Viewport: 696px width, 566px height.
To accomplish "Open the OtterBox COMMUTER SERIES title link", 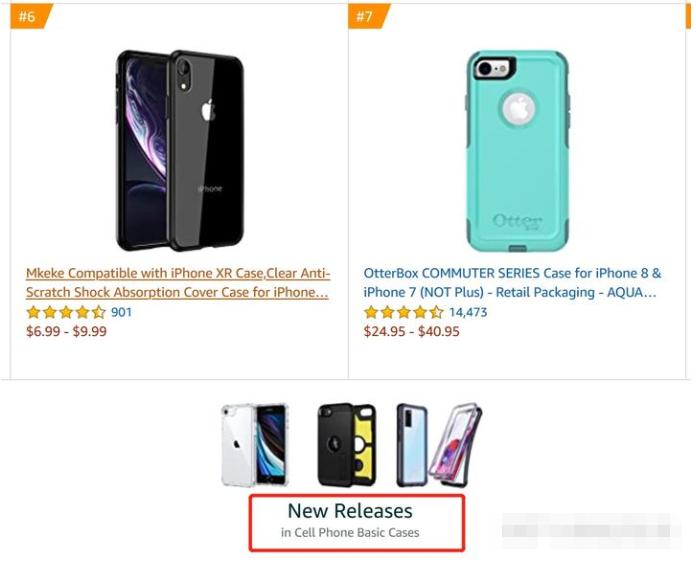I will (512, 283).
